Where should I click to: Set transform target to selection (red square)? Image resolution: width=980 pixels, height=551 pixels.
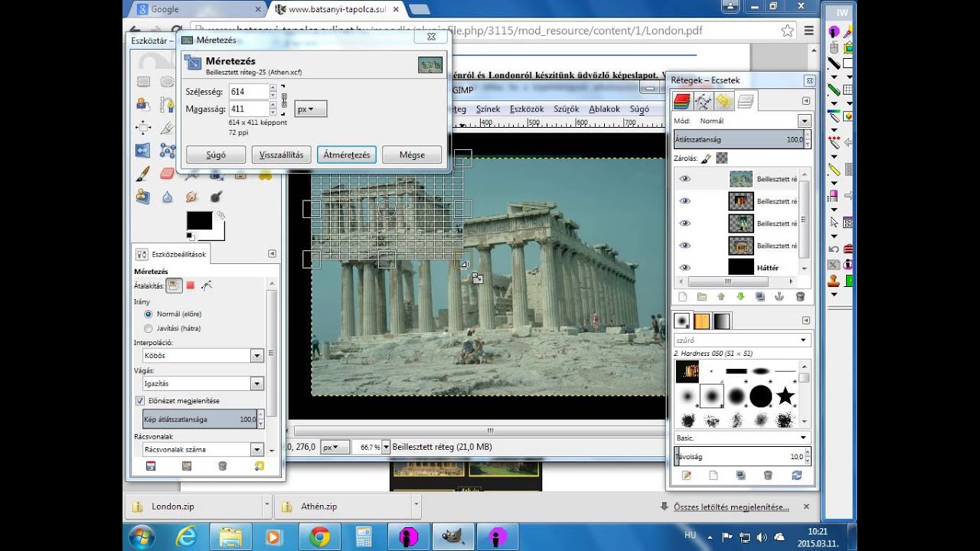click(190, 285)
